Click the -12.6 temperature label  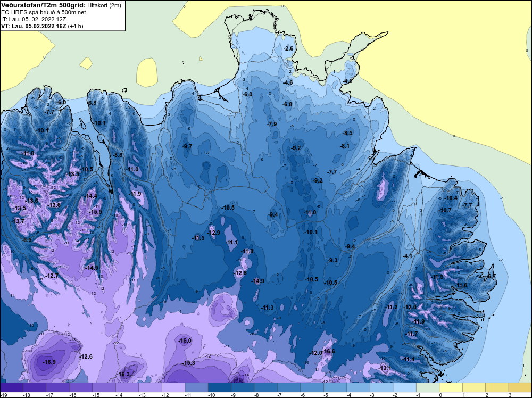click(x=86, y=356)
